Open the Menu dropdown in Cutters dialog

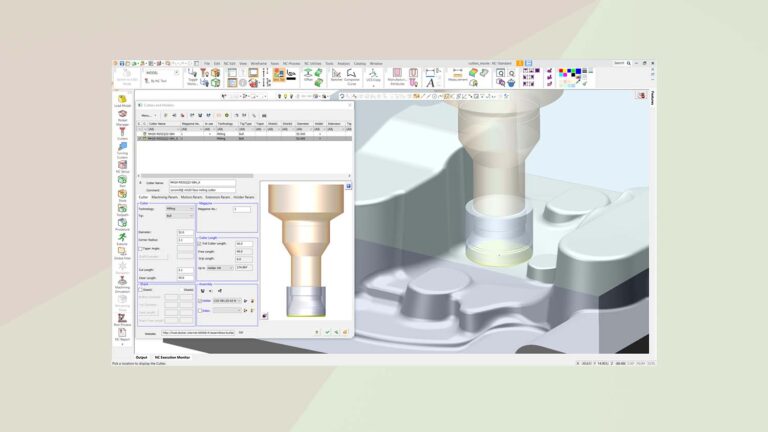pos(148,116)
